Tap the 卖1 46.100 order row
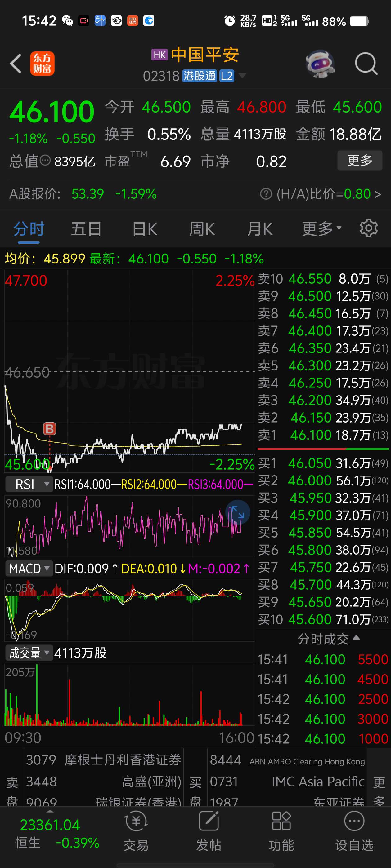 point(323,435)
